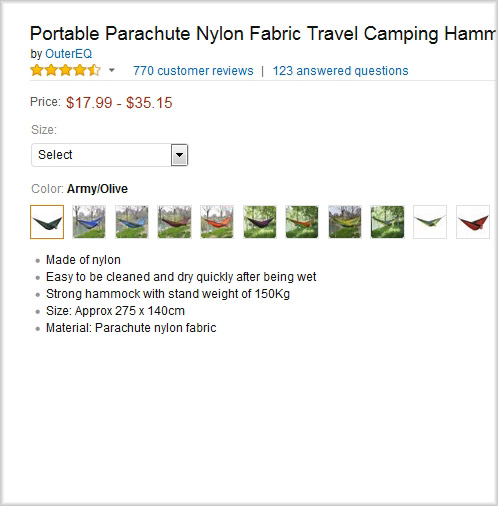
Task: Open the Size Select dropdown
Action: point(110,155)
